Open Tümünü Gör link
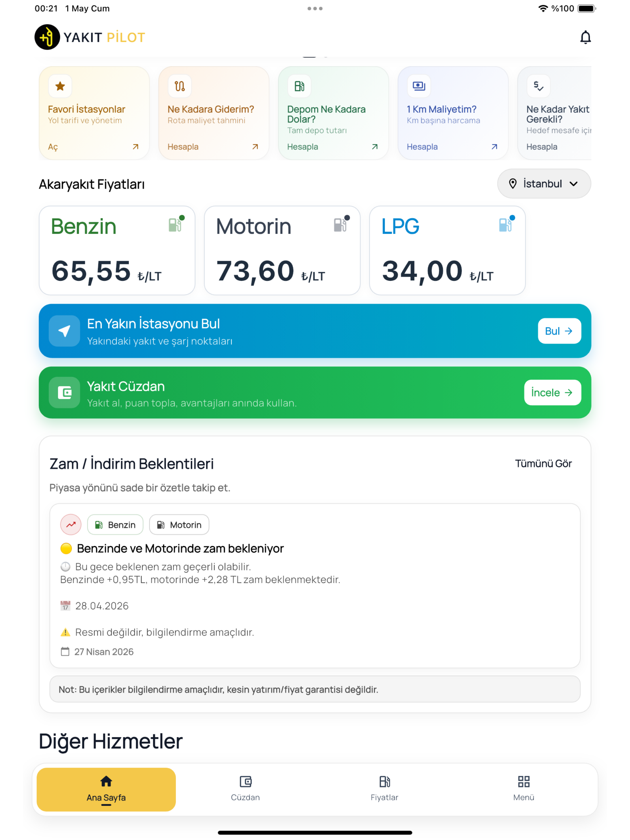Screen dimensions: 630x840 pos(543,463)
